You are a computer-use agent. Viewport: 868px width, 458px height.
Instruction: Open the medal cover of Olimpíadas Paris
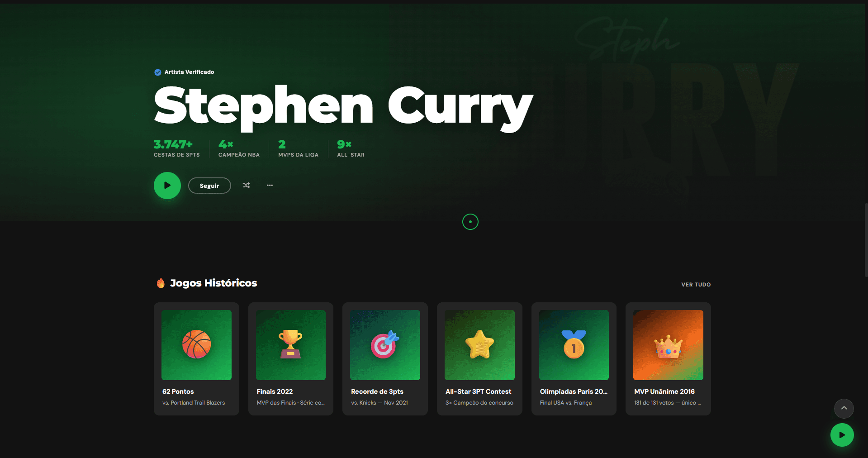[574, 345]
